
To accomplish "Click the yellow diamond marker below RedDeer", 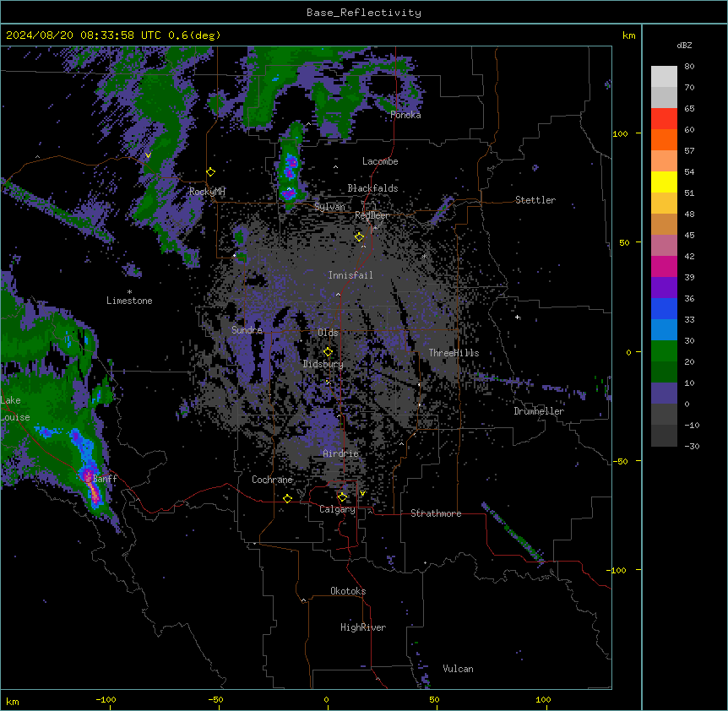I will click(360, 237).
